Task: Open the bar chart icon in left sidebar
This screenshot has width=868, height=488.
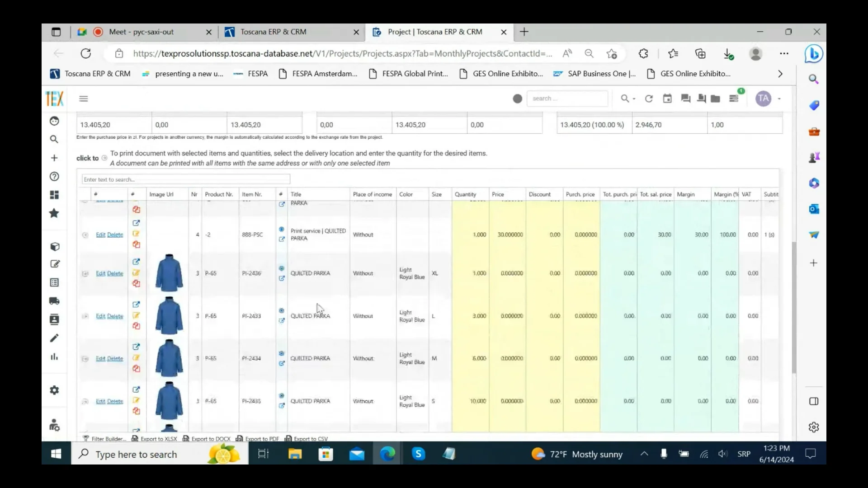Action: (54, 357)
